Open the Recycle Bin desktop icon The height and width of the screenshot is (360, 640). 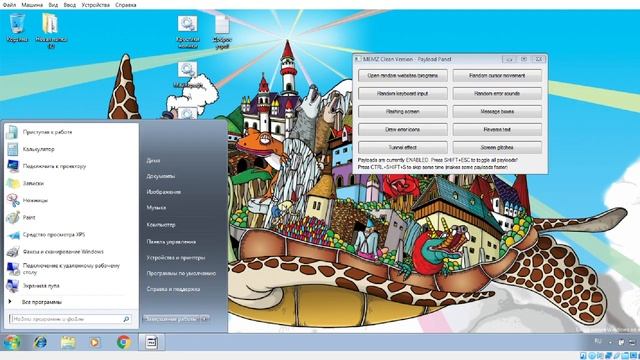click(x=17, y=27)
